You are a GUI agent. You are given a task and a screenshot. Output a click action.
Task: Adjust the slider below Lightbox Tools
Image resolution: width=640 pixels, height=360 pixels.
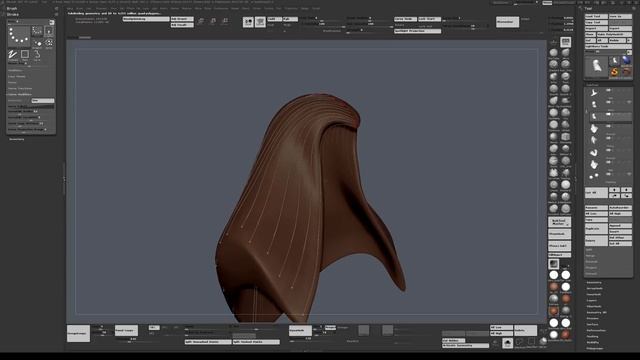click(606, 52)
